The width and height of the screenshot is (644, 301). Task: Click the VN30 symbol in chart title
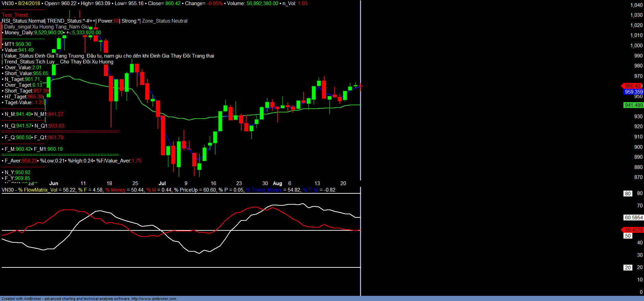(8, 3)
